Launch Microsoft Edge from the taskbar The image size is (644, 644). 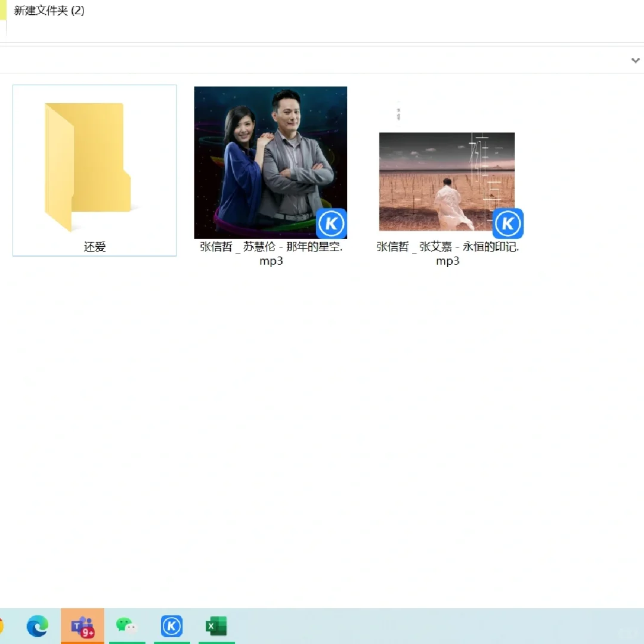[38, 626]
